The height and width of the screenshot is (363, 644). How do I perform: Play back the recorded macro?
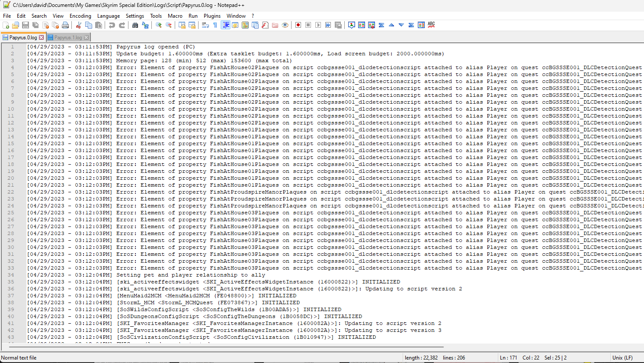tap(318, 25)
